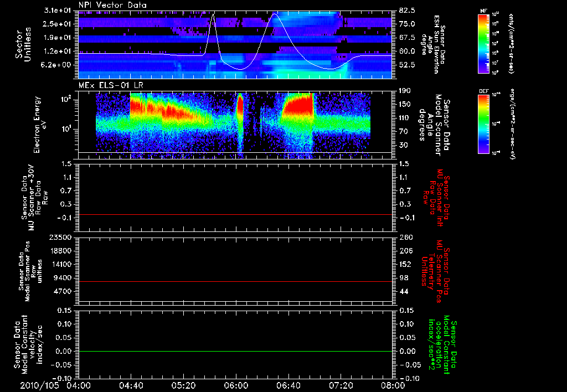Click the '3.1e+01' sector tick value
The height and width of the screenshot is (392, 567).
57,11
